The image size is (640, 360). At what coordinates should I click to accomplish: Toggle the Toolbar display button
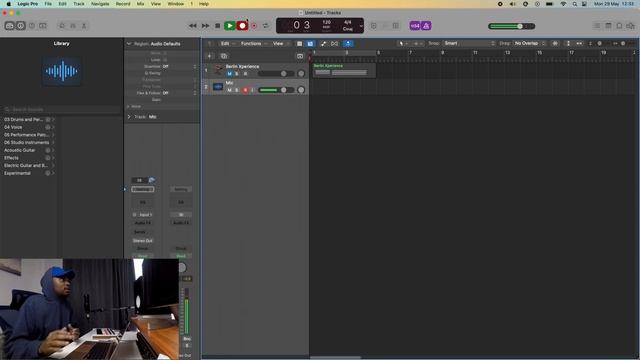[43, 26]
